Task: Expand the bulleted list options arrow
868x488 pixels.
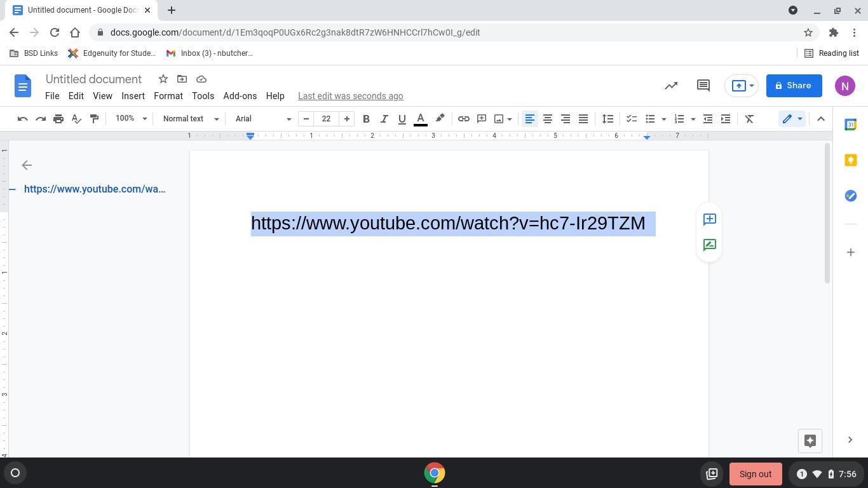Action: coord(664,119)
